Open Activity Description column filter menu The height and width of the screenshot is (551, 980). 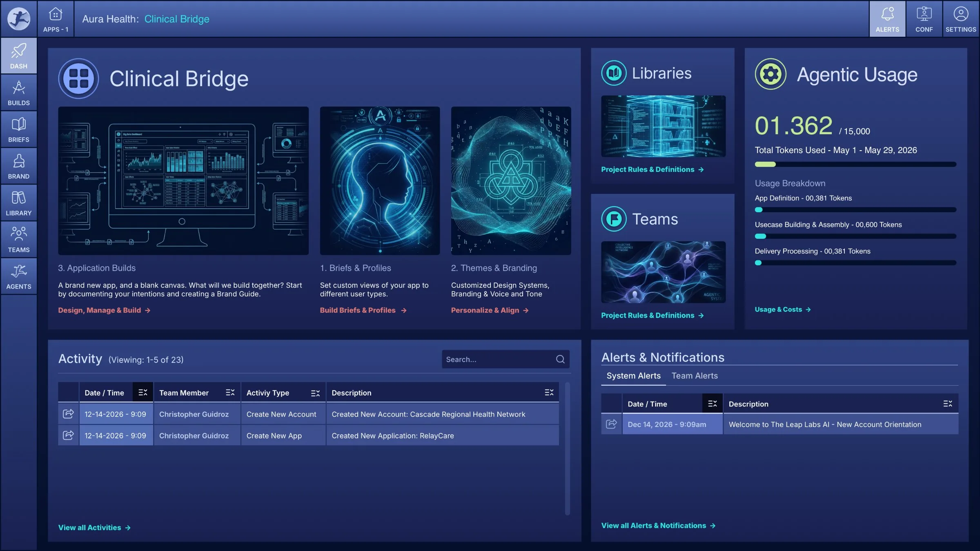point(549,392)
